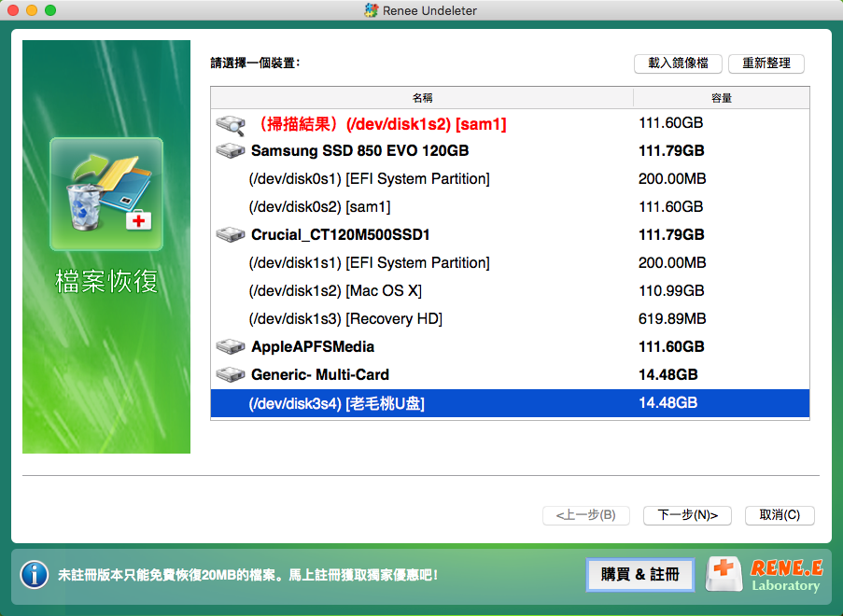Click the Crucial_CT120M500SSD1 drive icon

click(230, 235)
